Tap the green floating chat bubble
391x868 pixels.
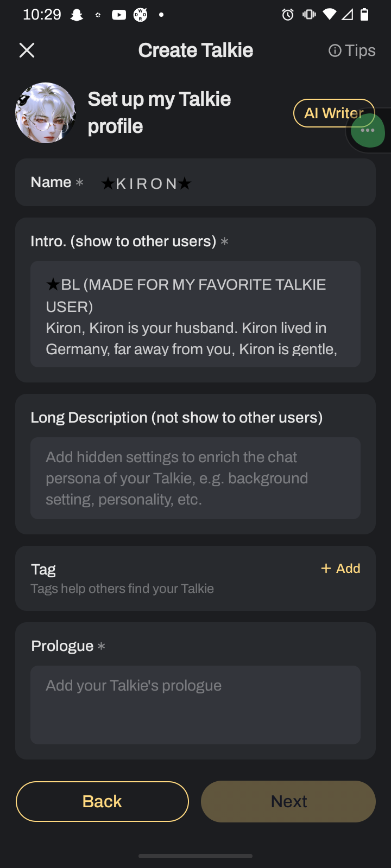click(369, 131)
